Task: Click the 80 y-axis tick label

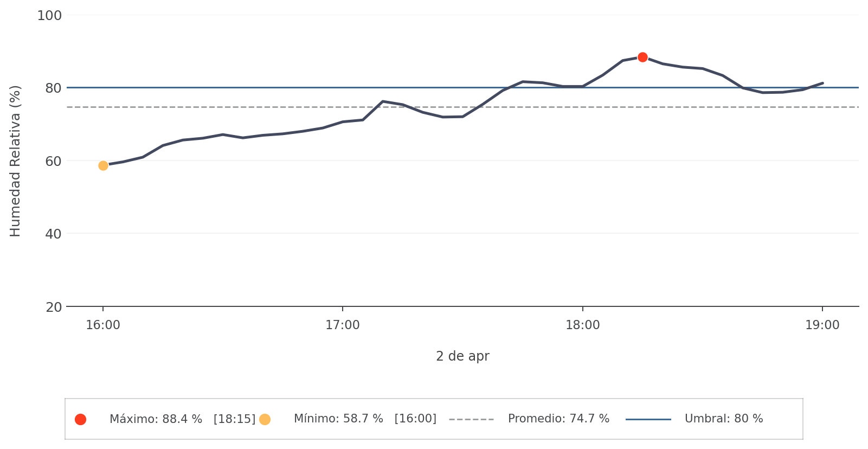Action: point(53,88)
